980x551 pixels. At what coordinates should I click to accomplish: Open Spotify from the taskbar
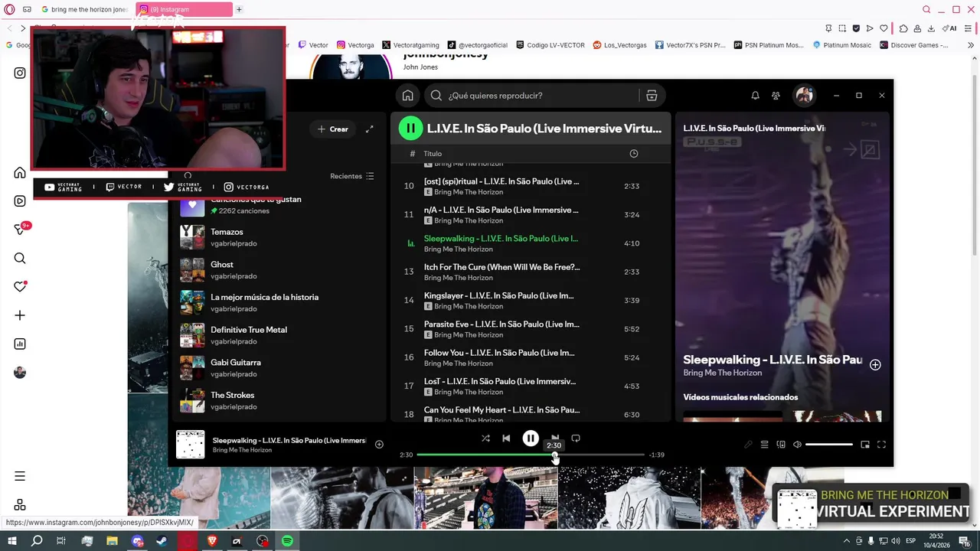click(x=287, y=541)
